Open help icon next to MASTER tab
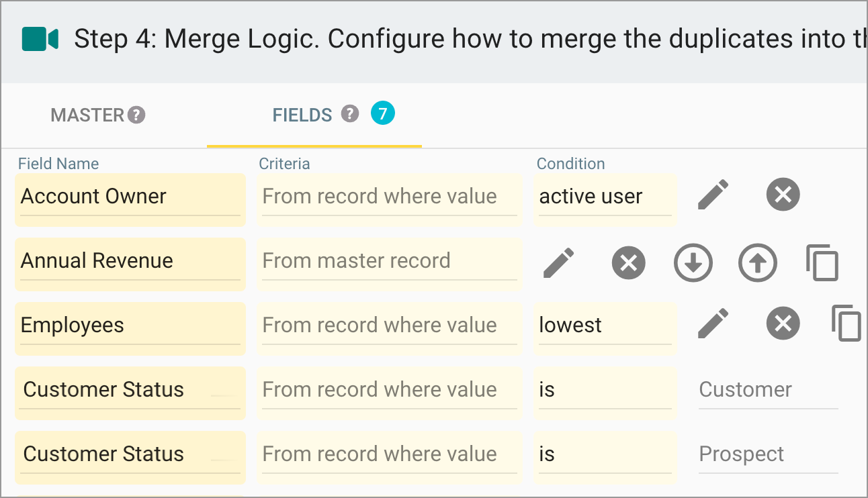868x498 pixels. tap(136, 115)
